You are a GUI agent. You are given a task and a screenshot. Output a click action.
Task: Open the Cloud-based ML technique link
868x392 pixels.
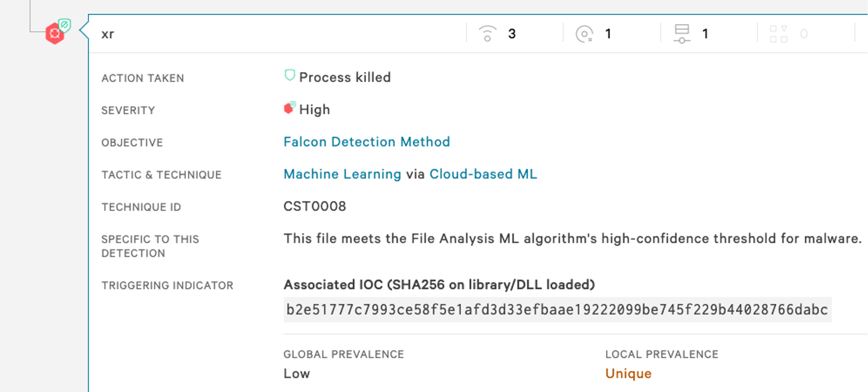483,174
